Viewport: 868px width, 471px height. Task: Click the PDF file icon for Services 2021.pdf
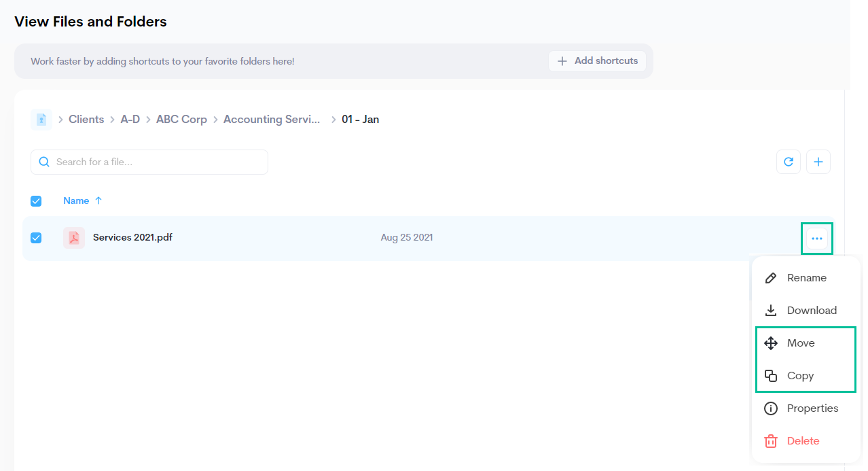[x=74, y=238]
